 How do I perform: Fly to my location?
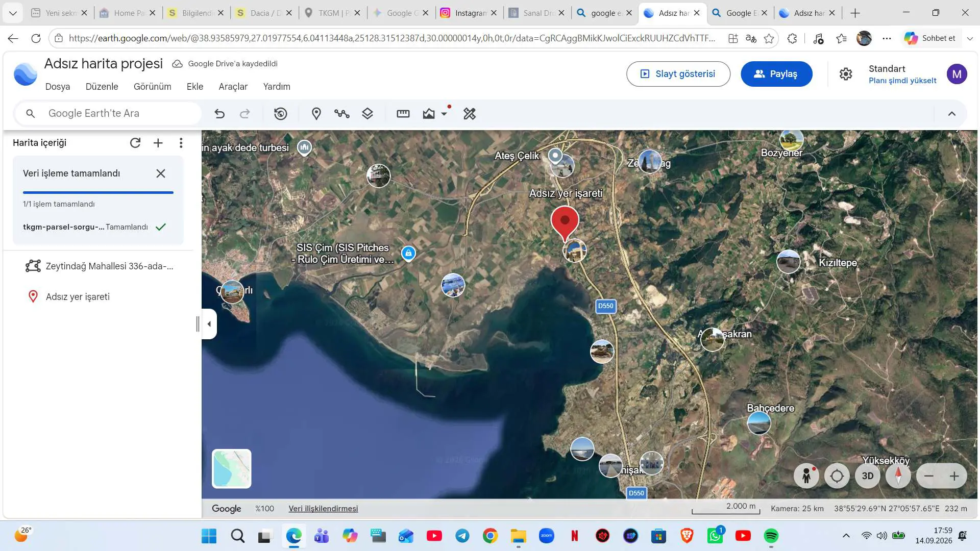(x=837, y=476)
